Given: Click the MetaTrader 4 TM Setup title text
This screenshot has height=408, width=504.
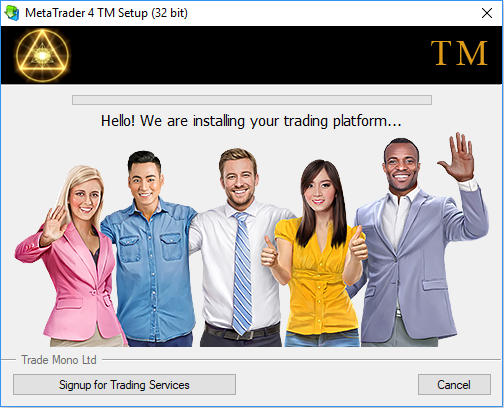Looking at the screenshot, I should click(x=106, y=13).
